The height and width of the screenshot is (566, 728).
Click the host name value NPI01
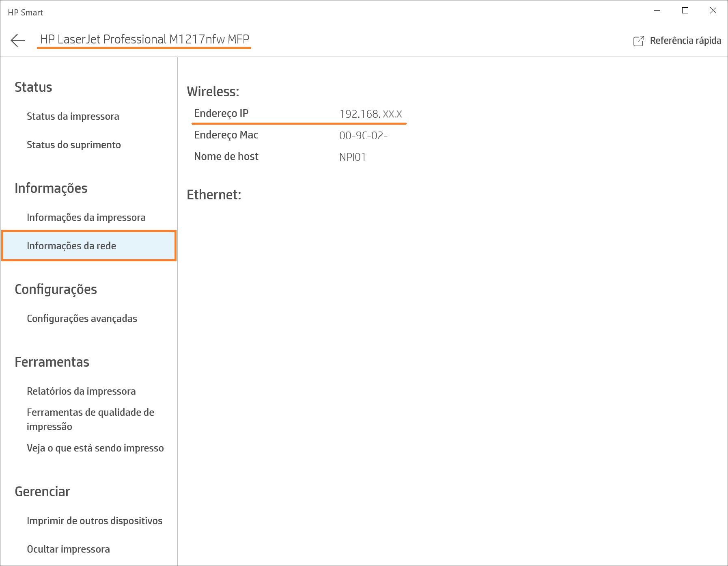coord(353,157)
